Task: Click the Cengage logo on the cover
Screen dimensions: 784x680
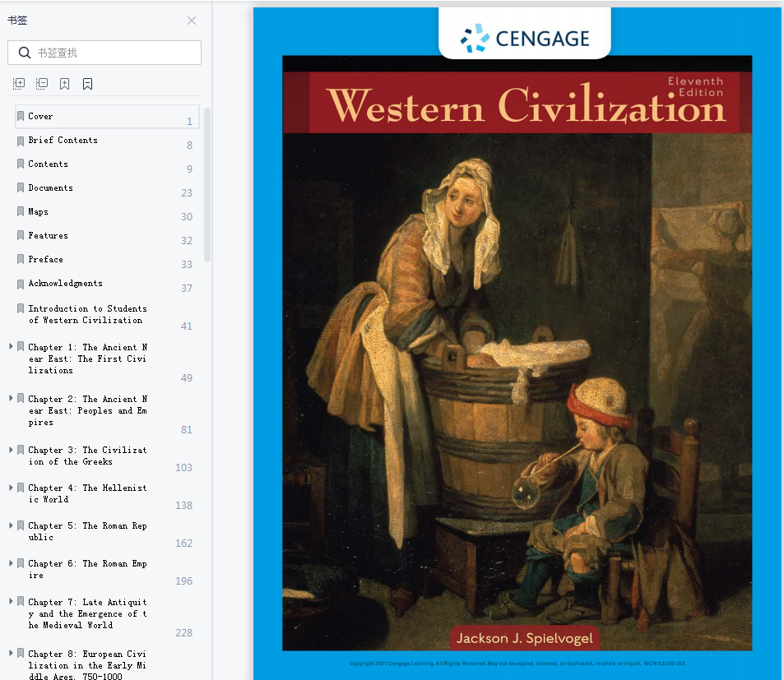Action: (x=525, y=39)
